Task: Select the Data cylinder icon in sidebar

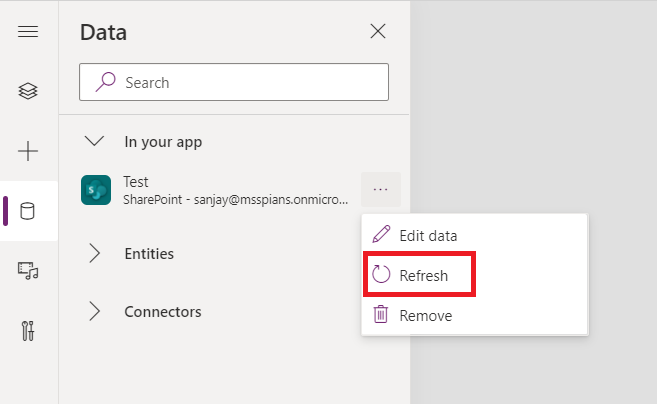Action: pos(28,211)
